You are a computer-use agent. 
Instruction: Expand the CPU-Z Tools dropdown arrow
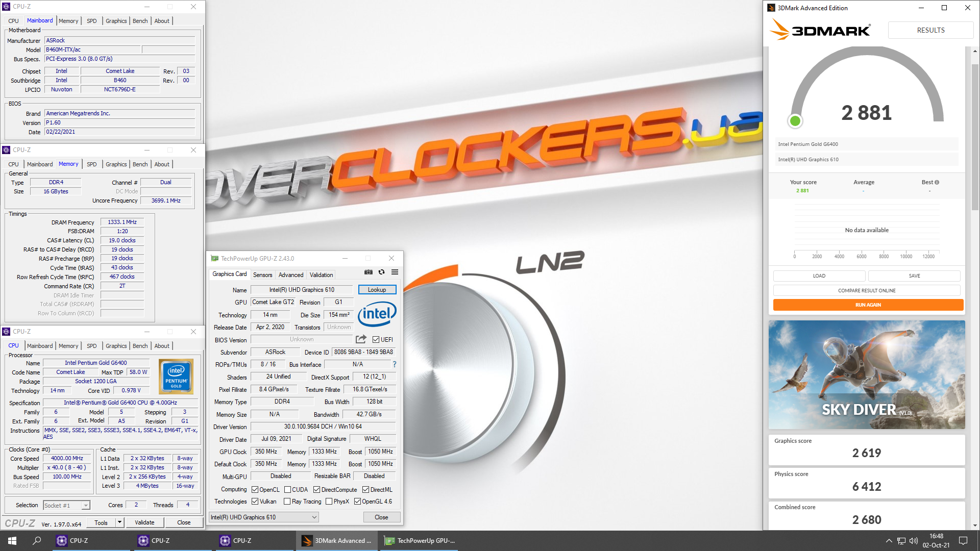119,522
